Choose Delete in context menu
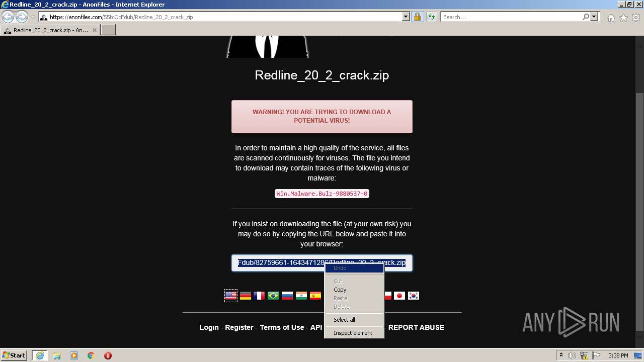This screenshot has height=362, width=644. pos(355,307)
